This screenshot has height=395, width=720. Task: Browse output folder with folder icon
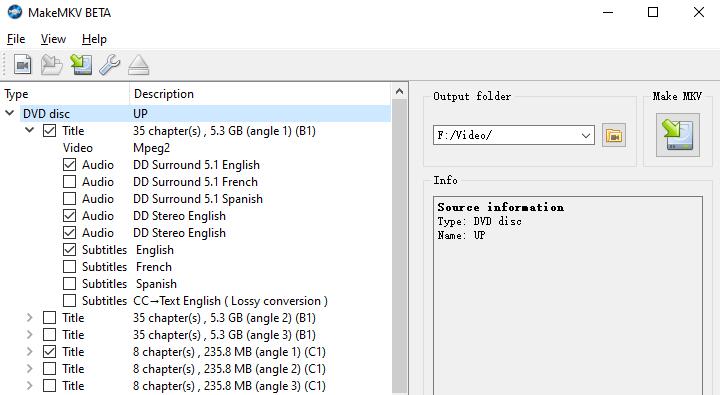[x=614, y=135]
